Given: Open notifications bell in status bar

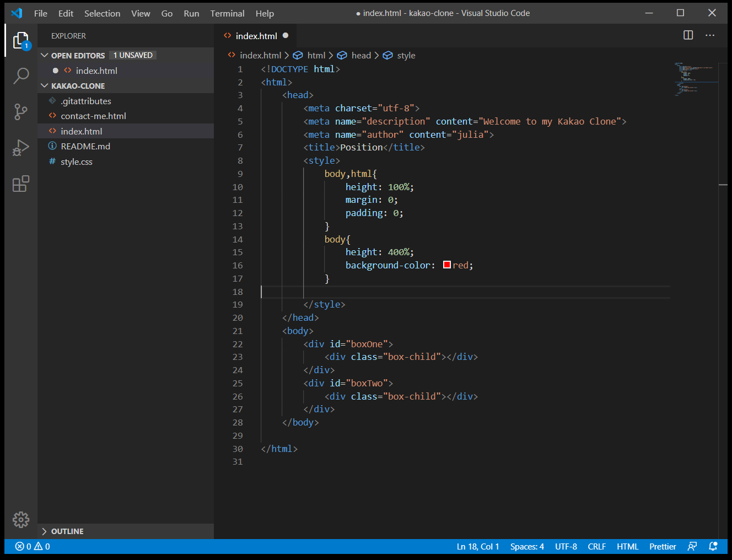Looking at the screenshot, I should 713,546.
